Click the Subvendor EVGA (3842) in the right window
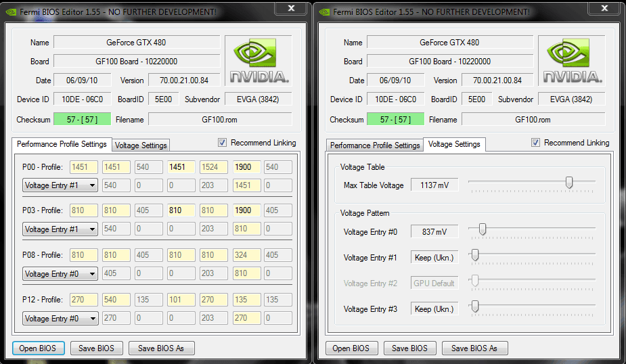 [572, 99]
